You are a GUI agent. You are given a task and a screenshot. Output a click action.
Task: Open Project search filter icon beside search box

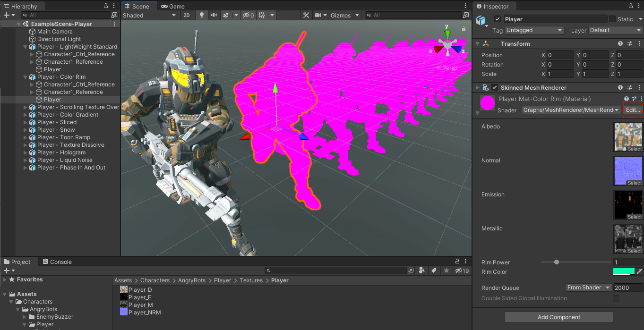411,271
